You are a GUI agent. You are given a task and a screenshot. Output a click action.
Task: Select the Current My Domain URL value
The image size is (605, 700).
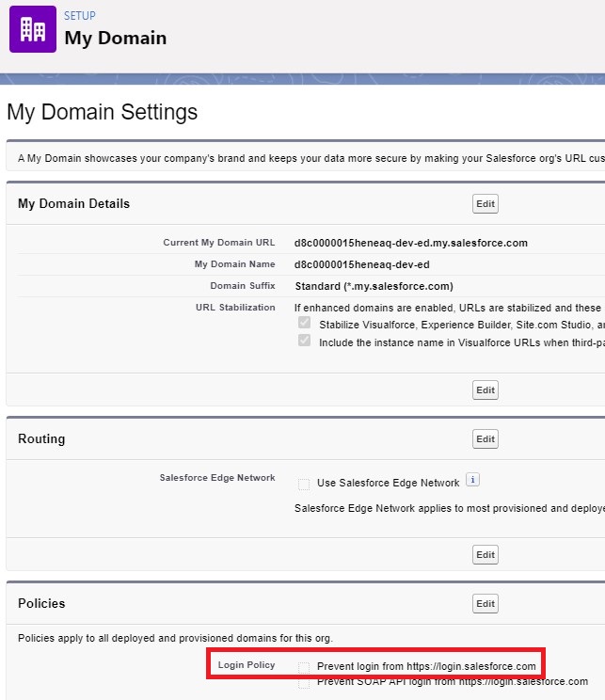(x=411, y=243)
